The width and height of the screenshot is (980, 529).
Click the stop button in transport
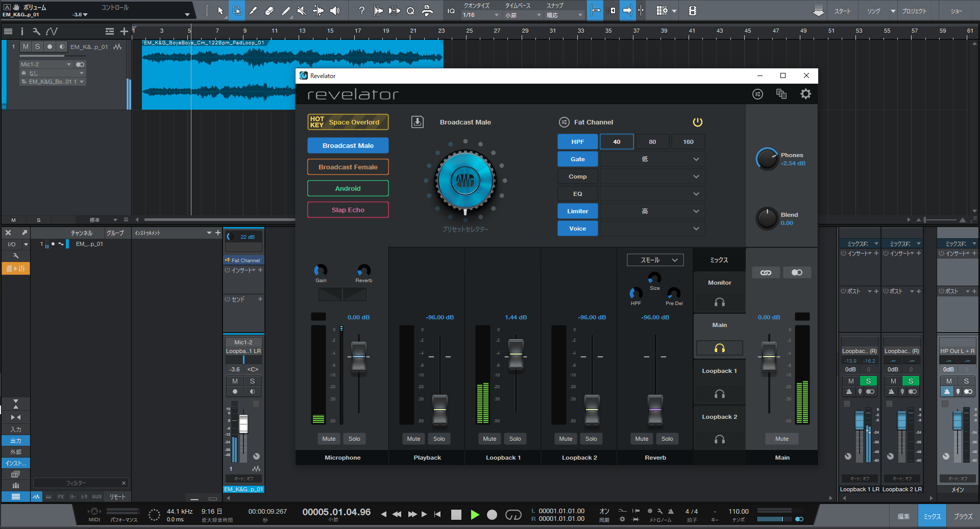click(x=456, y=515)
